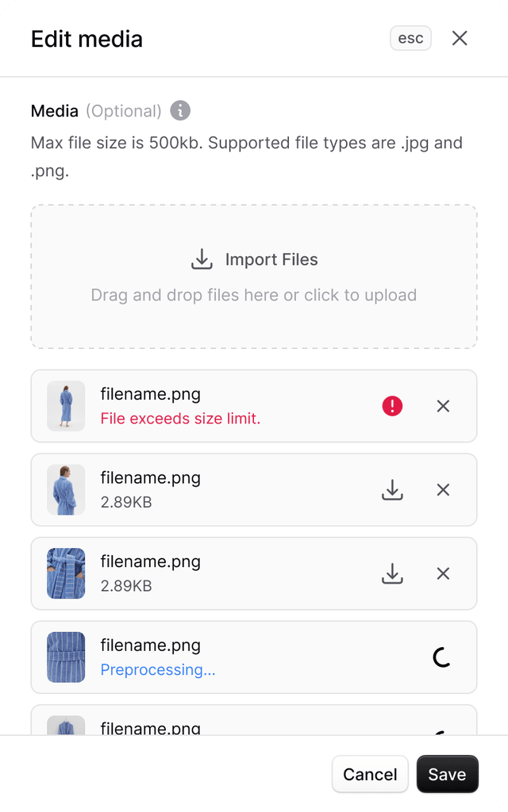Download the third file in the list
Screen dimensions: 508x812
point(392,573)
